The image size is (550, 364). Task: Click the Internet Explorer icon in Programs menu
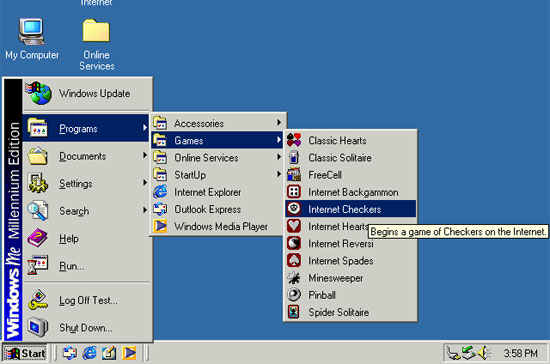[x=160, y=192]
